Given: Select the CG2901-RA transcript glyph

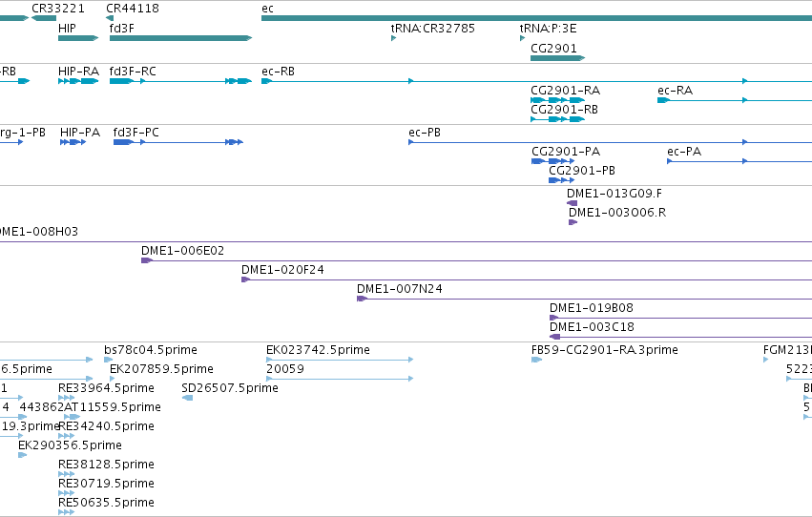Looking at the screenshot, I should coord(558,100).
